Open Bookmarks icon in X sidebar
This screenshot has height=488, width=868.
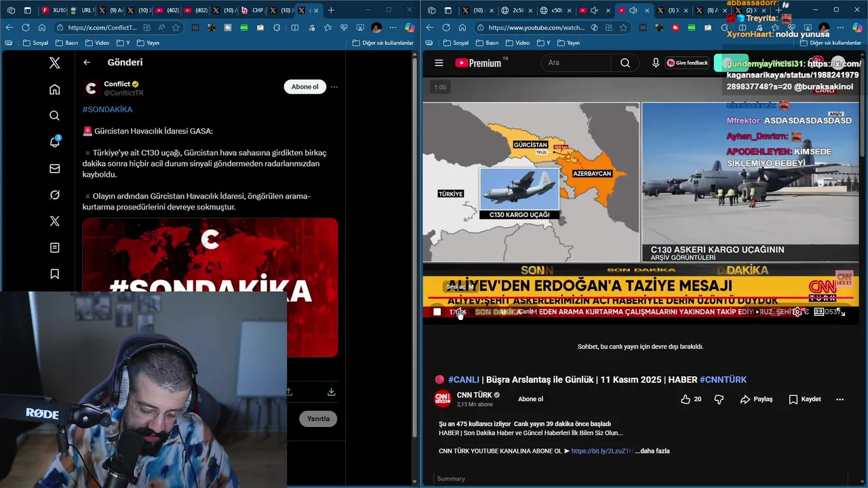[55, 274]
